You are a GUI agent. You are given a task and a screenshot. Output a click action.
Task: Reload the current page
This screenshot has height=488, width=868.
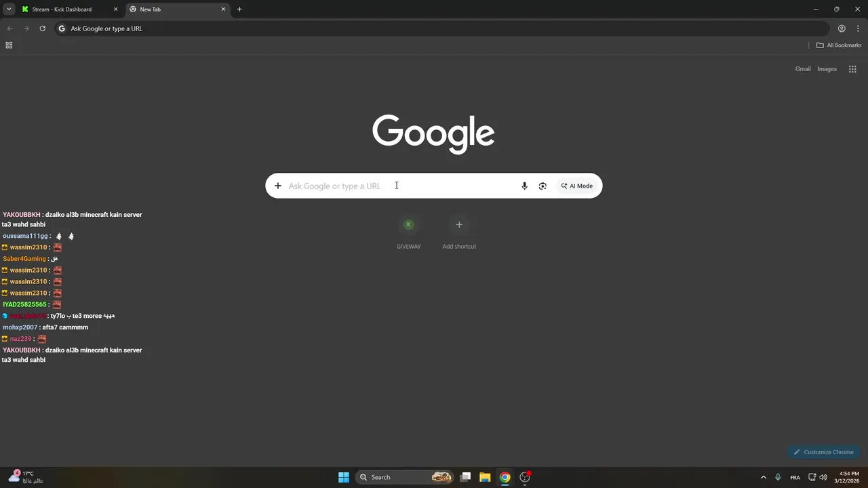point(42,28)
